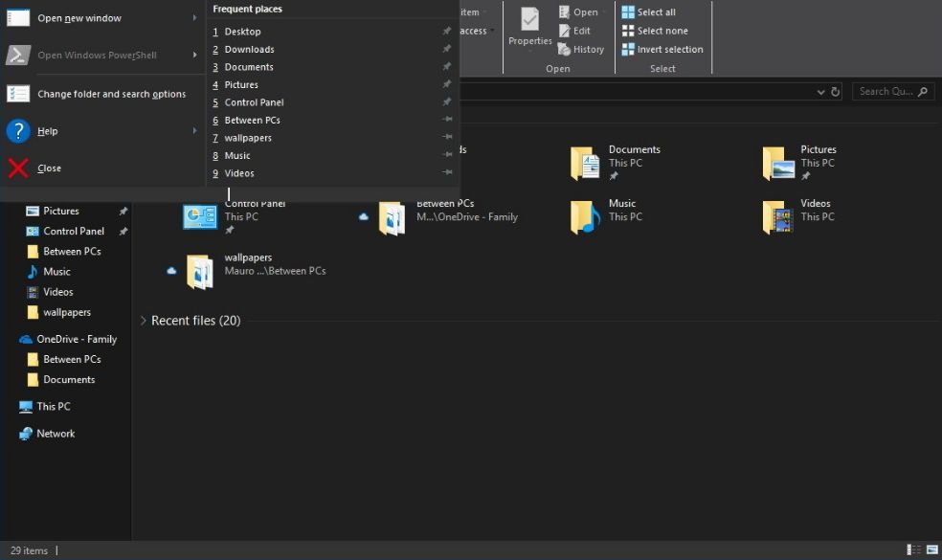This screenshot has width=942, height=560.
Task: Unpin Desktop from Frequent places
Action: click(x=446, y=31)
